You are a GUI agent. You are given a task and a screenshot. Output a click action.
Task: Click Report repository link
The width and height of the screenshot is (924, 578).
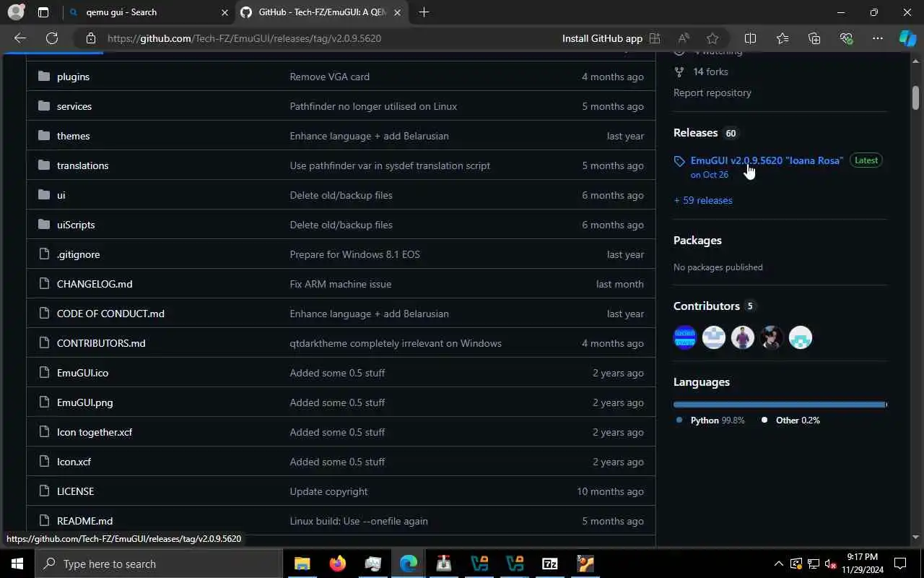712,92
